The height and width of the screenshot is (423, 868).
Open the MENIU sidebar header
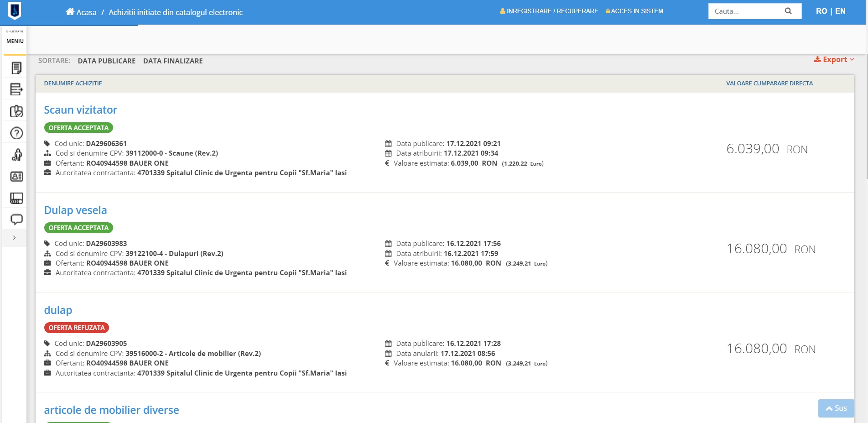[15, 41]
